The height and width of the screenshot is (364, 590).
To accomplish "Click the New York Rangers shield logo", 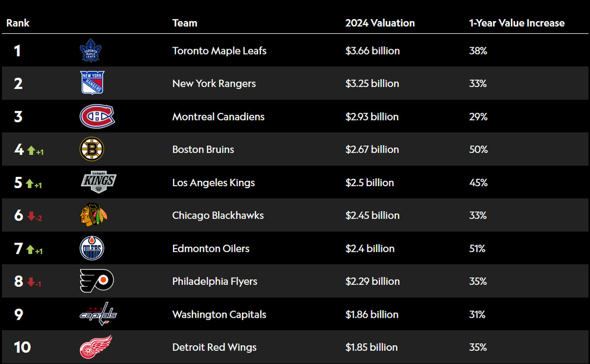I will (92, 83).
